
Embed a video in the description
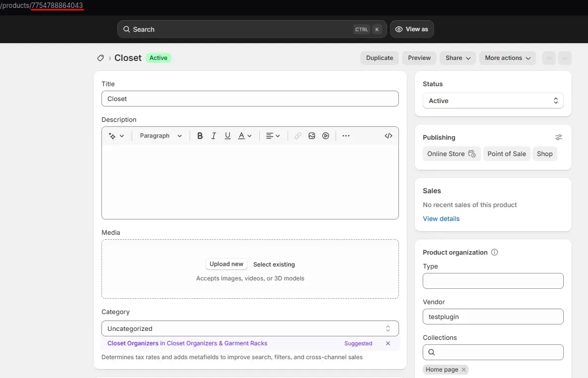[326, 135]
